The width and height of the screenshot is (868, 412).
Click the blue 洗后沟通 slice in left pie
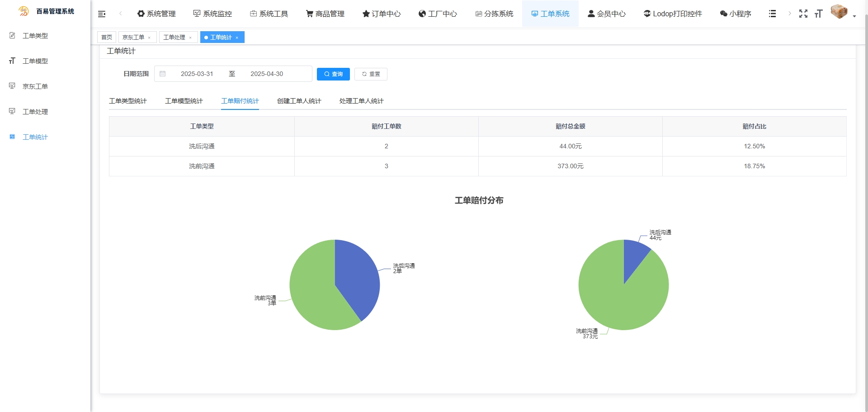pyautogui.click(x=357, y=276)
